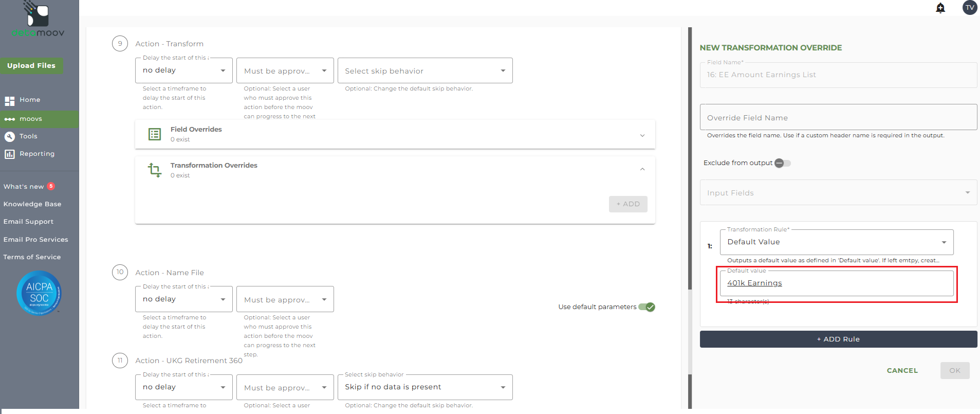This screenshot has width=980, height=414.
Task: Go to Home in sidebar
Action: (30, 100)
